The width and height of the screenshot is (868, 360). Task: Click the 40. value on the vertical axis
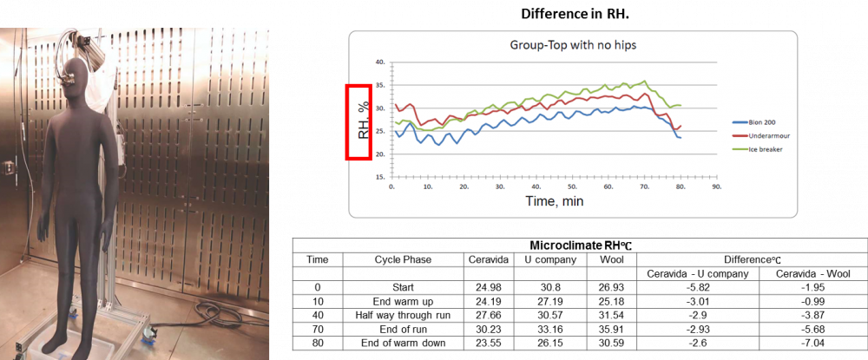[378, 62]
